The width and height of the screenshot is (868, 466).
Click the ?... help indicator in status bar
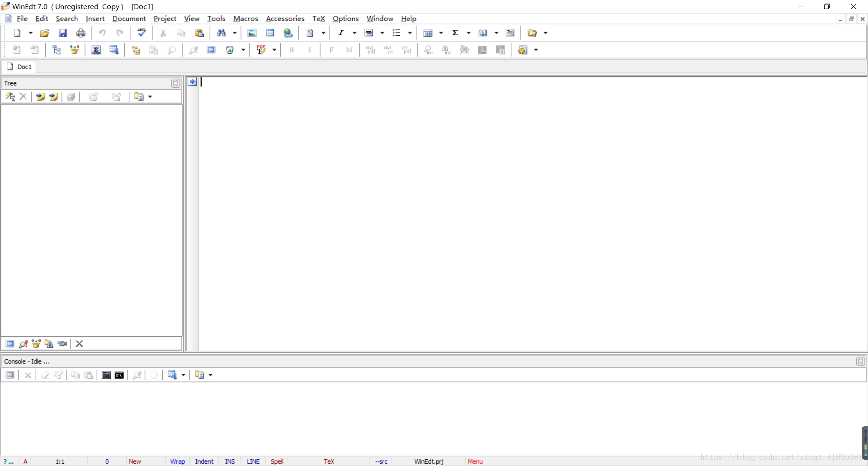pos(8,461)
